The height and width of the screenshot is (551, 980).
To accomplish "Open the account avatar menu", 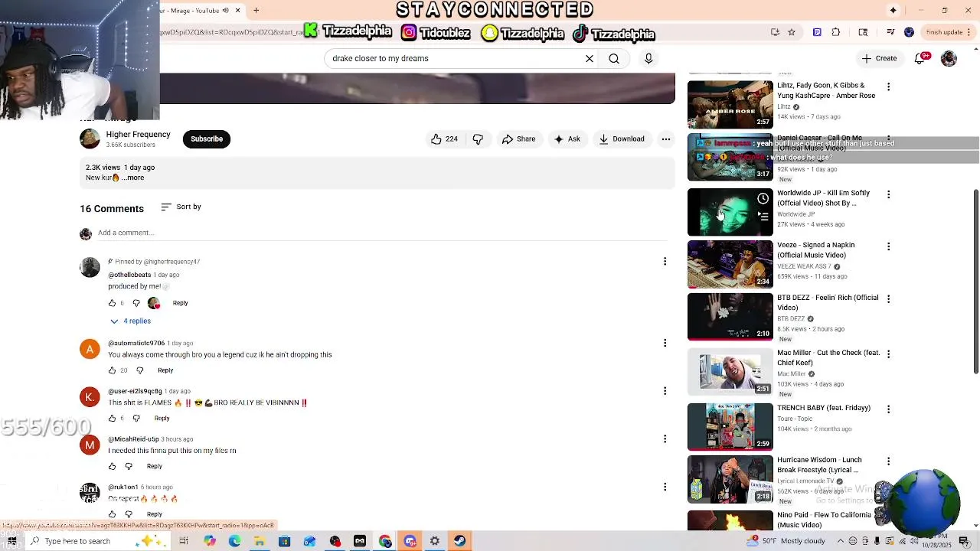I will tap(949, 58).
